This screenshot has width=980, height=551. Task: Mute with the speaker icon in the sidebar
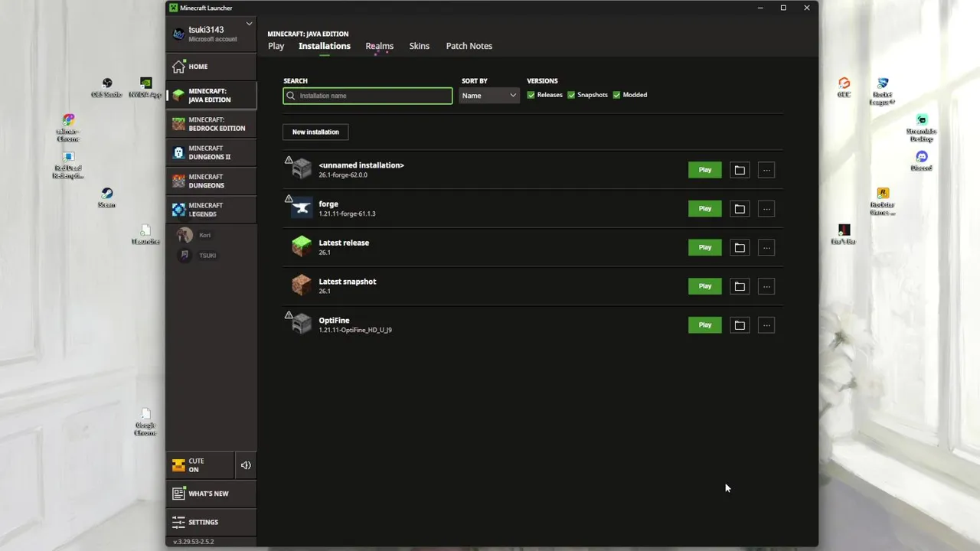(x=246, y=465)
